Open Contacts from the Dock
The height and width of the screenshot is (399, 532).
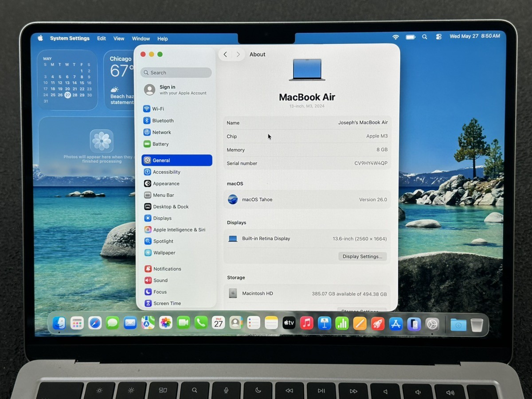(x=236, y=323)
